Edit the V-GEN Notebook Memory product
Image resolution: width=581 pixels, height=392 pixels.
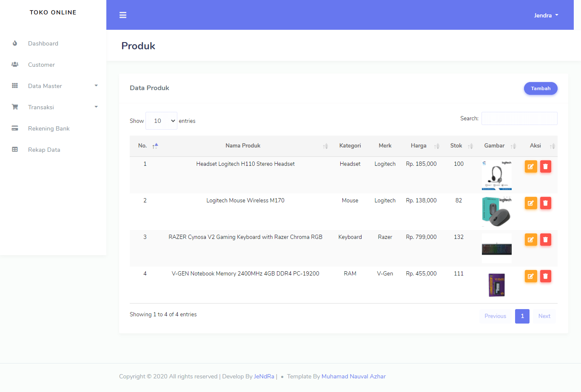(x=531, y=276)
